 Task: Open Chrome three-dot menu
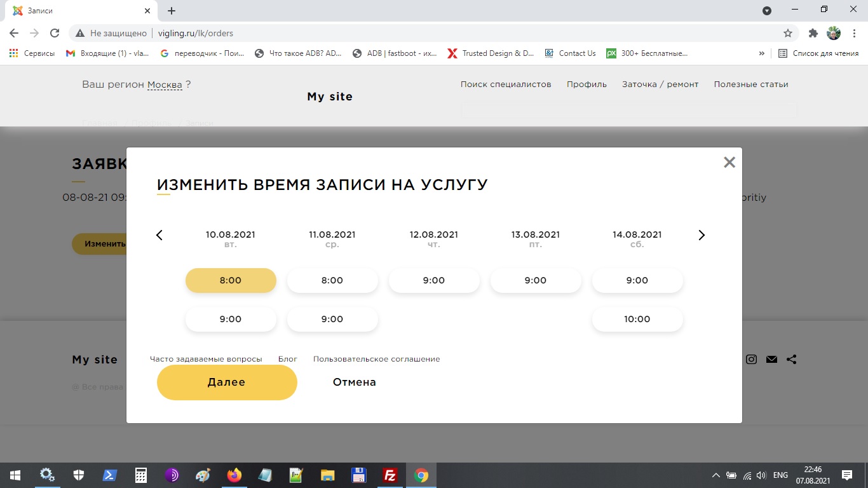tap(854, 33)
